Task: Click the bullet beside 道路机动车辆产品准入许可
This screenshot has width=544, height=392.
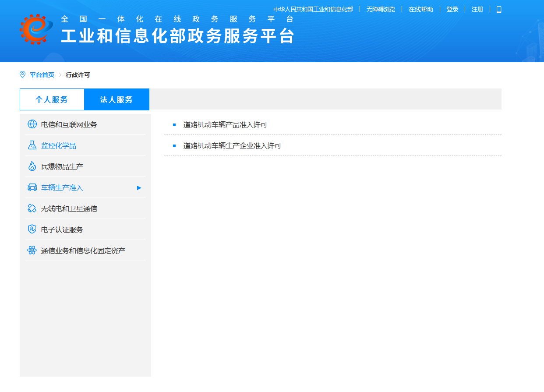Action: [174, 125]
